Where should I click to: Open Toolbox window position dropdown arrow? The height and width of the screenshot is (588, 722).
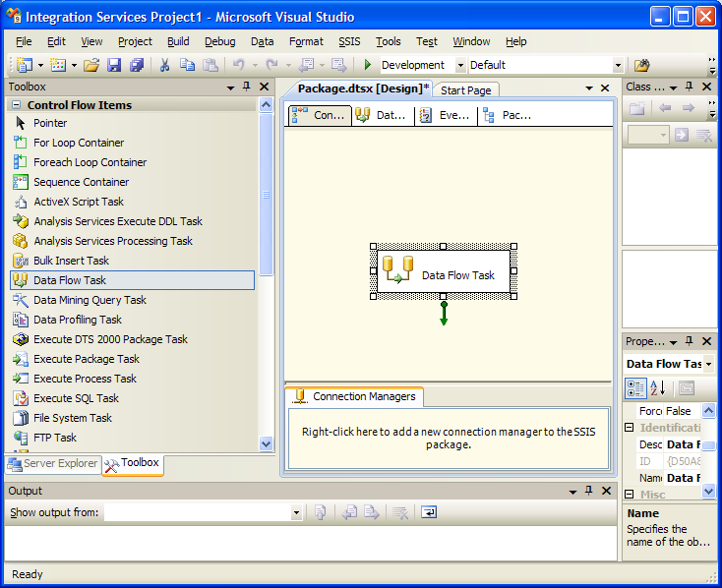(231, 88)
